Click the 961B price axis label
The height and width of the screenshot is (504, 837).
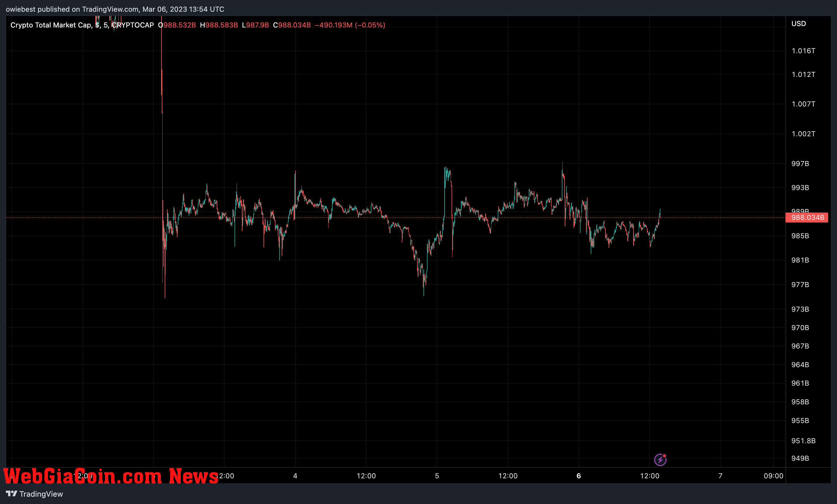coord(800,384)
